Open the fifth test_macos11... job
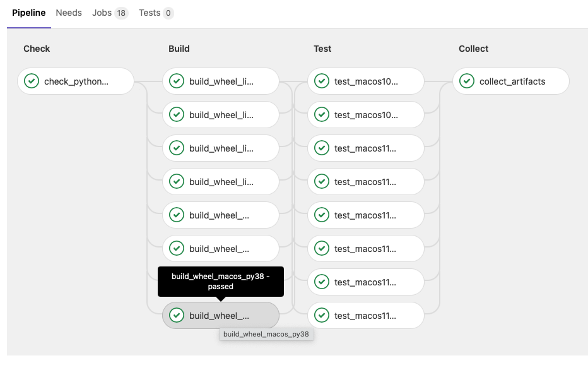The width and height of the screenshot is (588, 370). point(366,282)
